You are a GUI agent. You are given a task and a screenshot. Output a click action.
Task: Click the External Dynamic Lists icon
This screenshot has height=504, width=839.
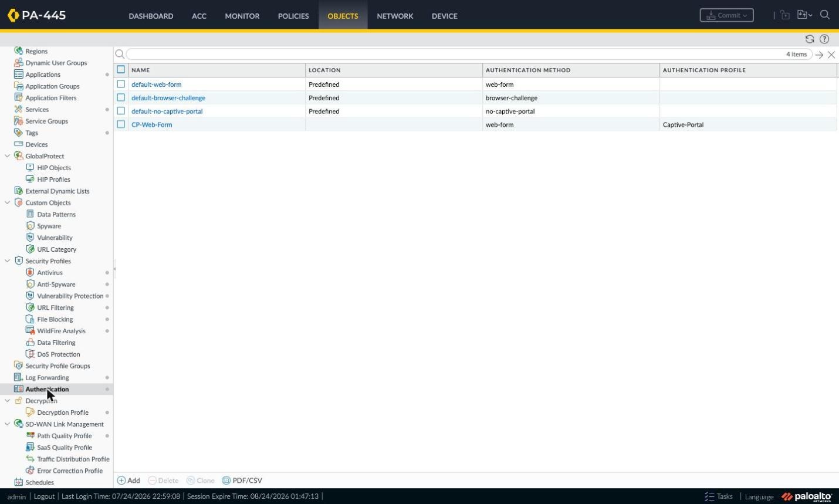[x=18, y=191]
